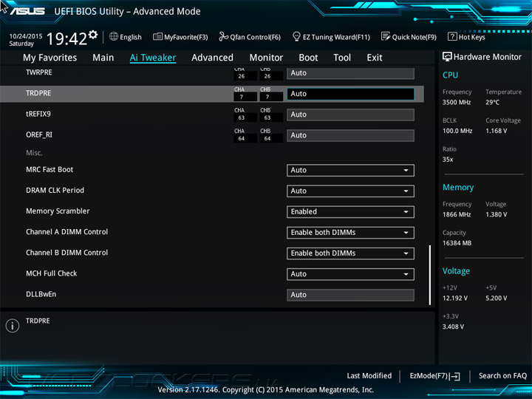Click the Search on FAQ link

502,376
